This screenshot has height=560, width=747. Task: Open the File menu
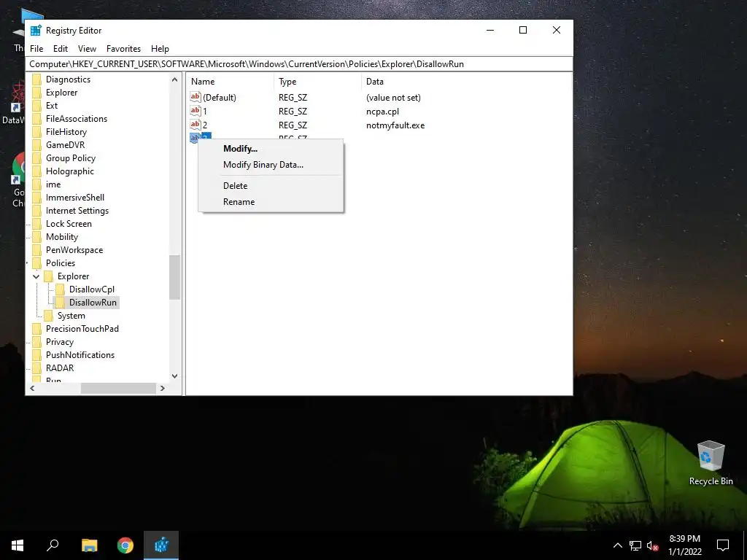click(x=36, y=49)
